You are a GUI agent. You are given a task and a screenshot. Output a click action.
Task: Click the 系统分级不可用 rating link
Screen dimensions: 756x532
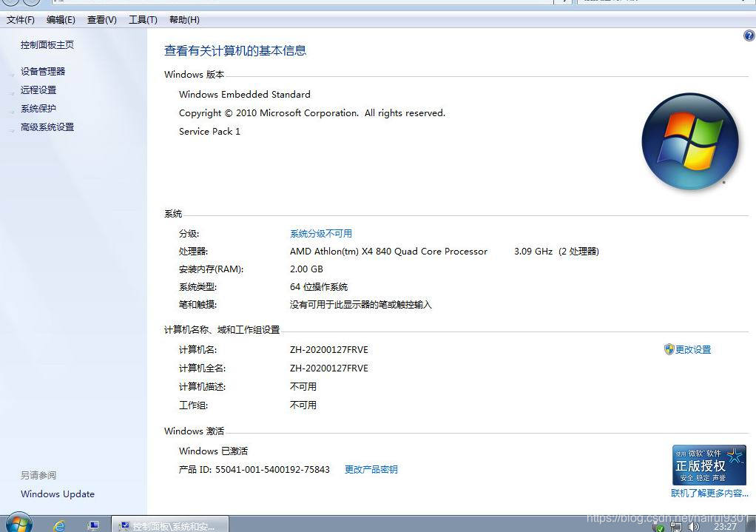click(320, 233)
